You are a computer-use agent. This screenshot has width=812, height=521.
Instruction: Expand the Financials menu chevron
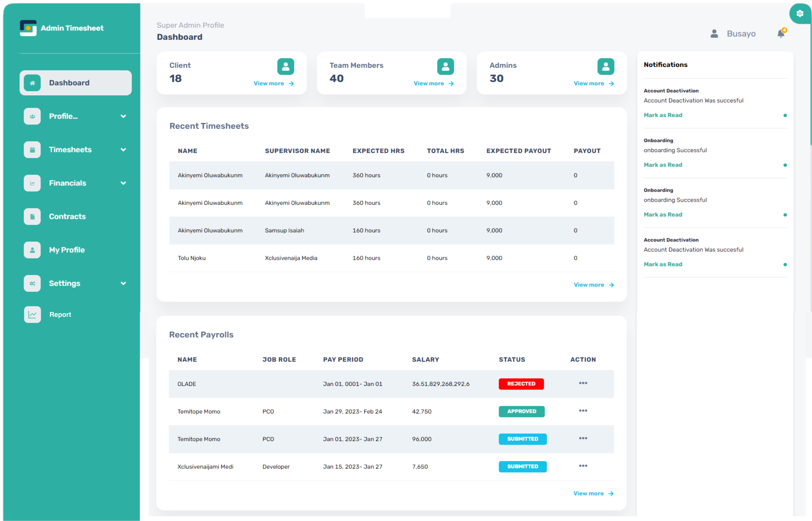tap(123, 183)
